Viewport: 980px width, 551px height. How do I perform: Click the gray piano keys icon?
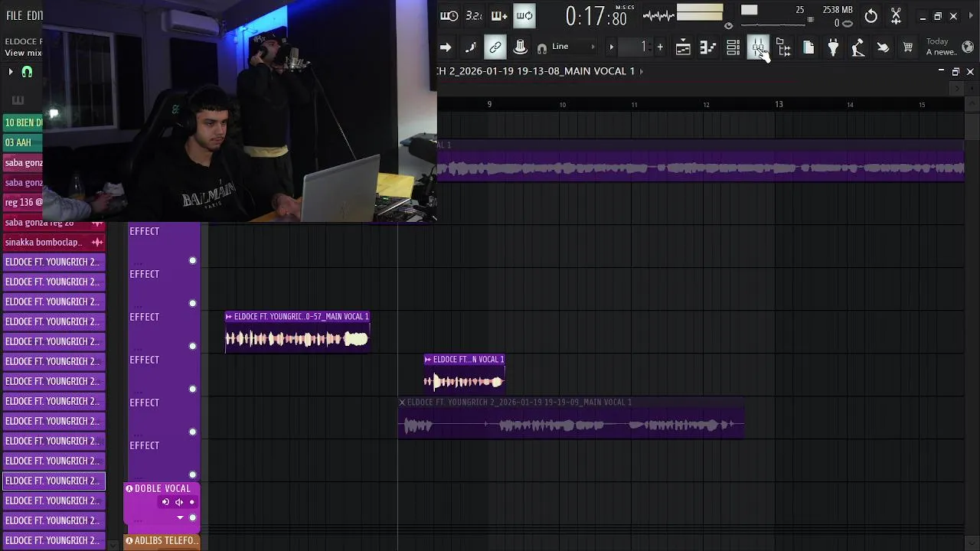pyautogui.click(x=18, y=99)
